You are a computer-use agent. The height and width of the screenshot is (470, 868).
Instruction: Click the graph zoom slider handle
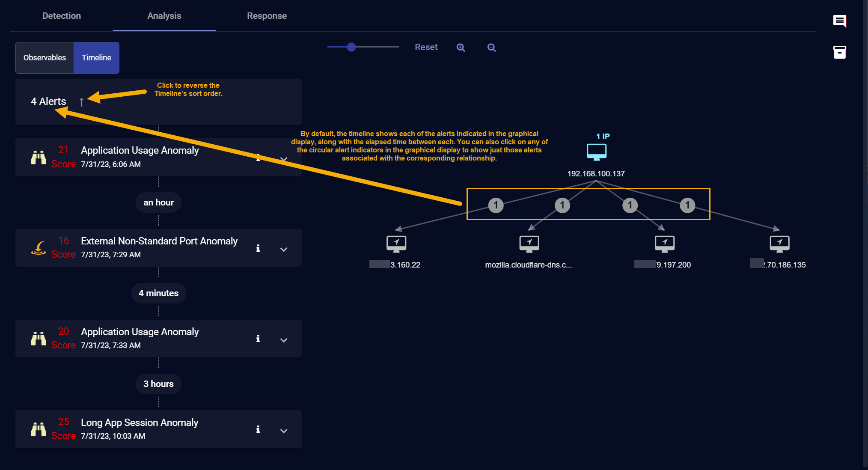[x=351, y=47]
